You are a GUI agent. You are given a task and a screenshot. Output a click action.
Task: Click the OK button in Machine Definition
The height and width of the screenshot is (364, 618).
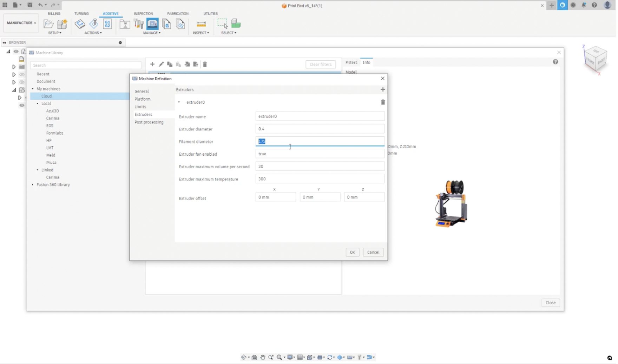(x=352, y=252)
